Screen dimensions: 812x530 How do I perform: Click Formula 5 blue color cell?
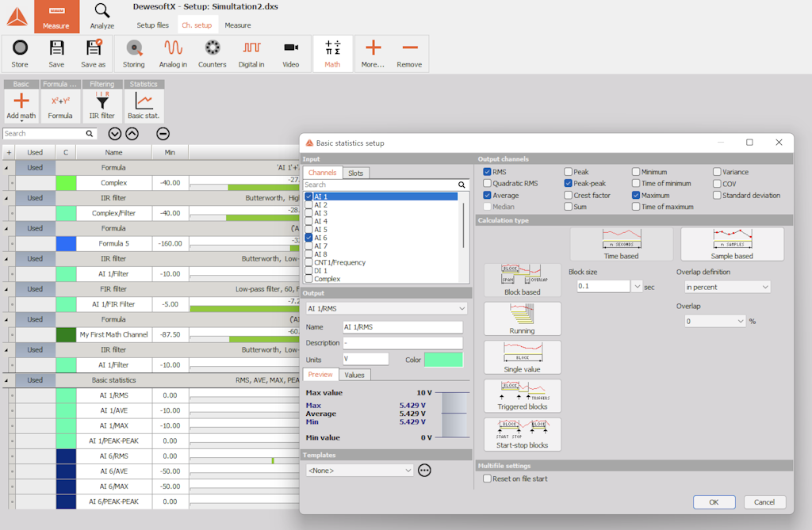[x=67, y=244]
